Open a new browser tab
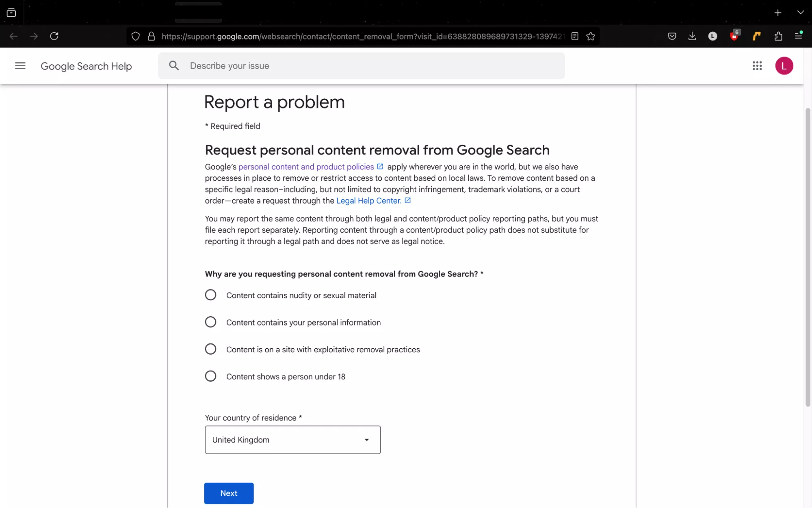812x508 pixels. pos(778,13)
